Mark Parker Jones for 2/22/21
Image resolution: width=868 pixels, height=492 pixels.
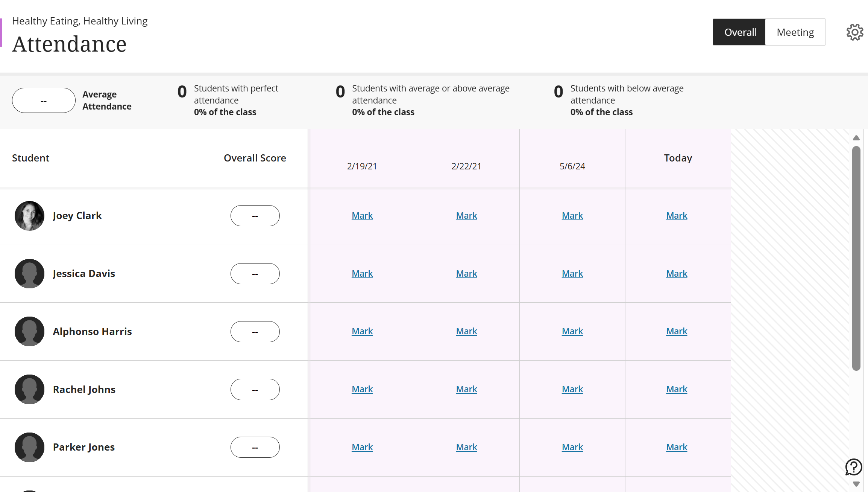tap(466, 447)
